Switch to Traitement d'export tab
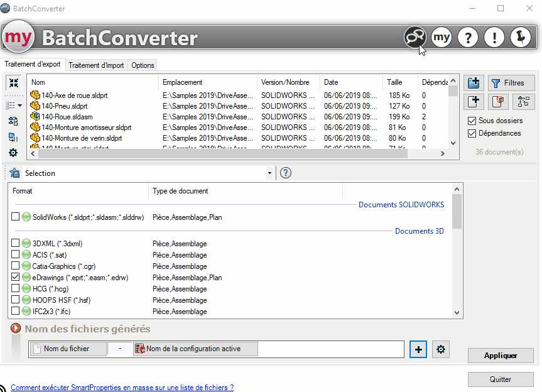Viewport: 542px width, 392px height. (x=33, y=64)
